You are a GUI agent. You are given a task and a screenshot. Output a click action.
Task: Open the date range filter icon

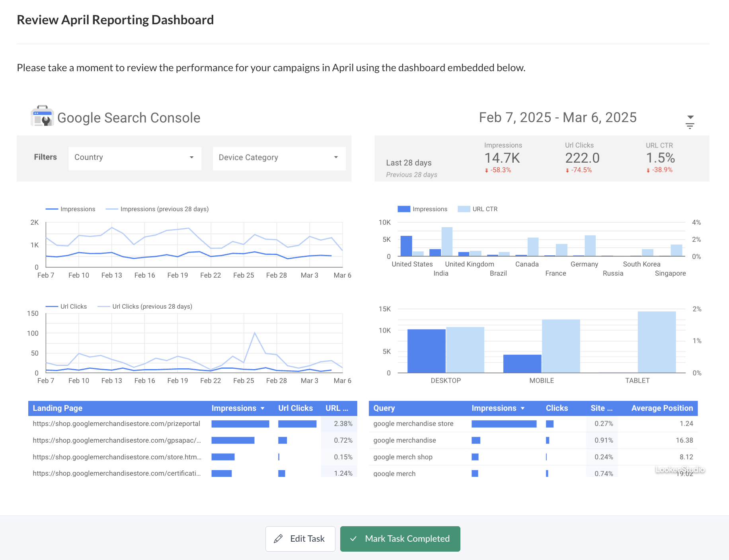690,122
